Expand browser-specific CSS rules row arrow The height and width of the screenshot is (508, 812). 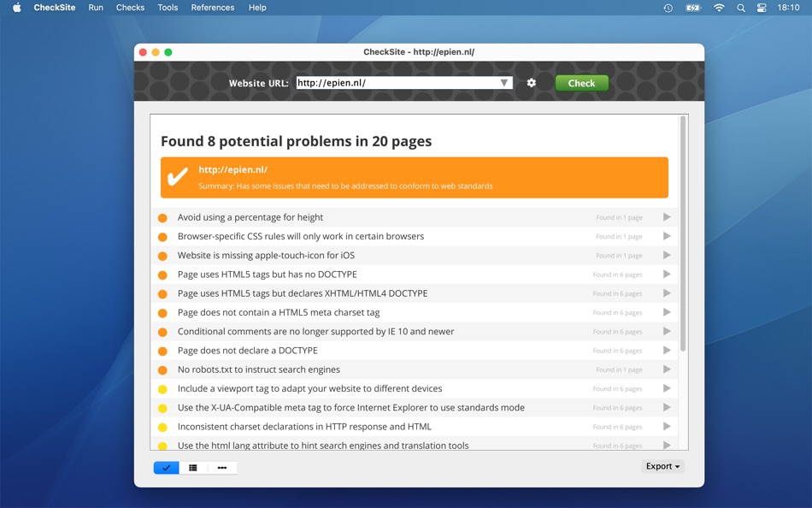pyautogui.click(x=667, y=236)
